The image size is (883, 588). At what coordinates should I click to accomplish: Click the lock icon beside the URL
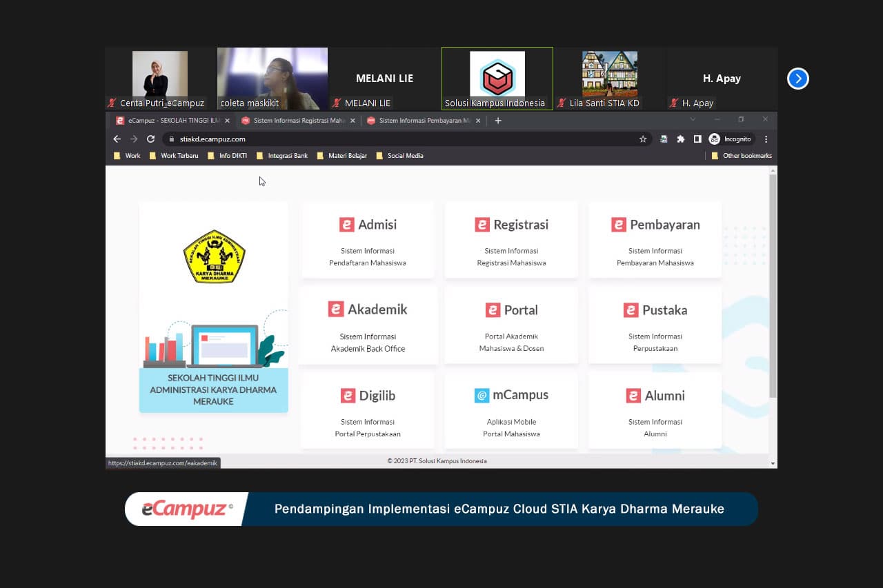coord(172,139)
